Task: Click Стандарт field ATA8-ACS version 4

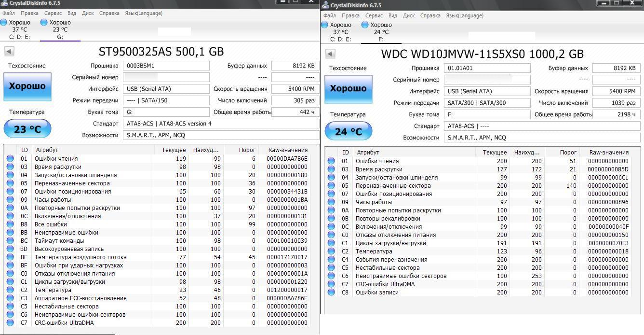Action: pos(221,124)
